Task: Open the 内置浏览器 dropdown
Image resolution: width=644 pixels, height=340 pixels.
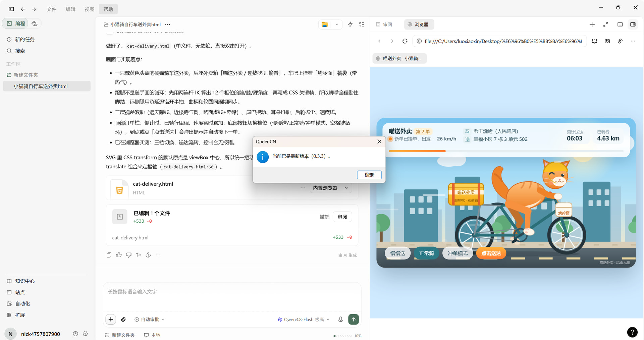Action: (330, 188)
